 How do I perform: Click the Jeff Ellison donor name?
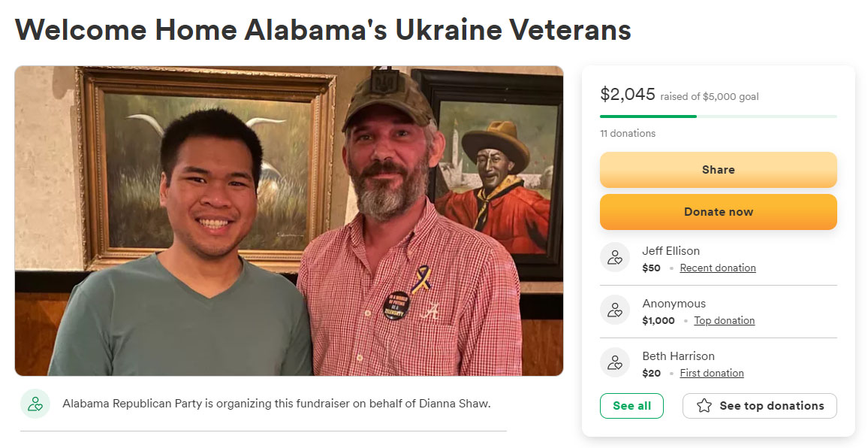pos(671,251)
